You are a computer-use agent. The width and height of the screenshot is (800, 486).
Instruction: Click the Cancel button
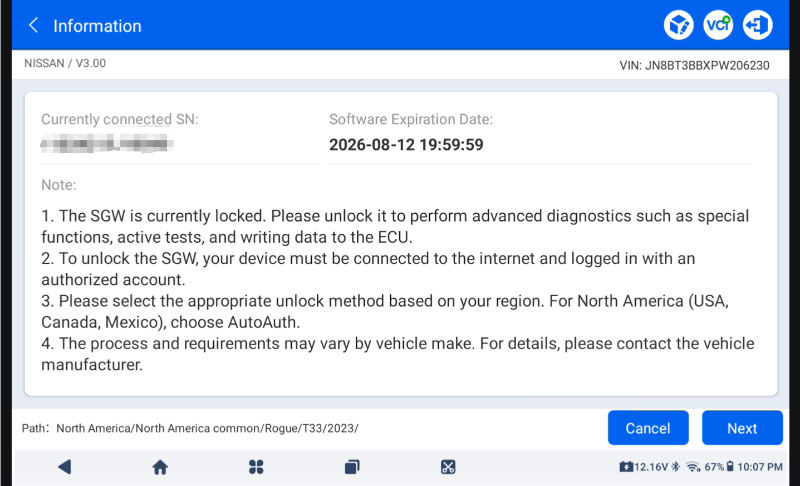(x=648, y=428)
